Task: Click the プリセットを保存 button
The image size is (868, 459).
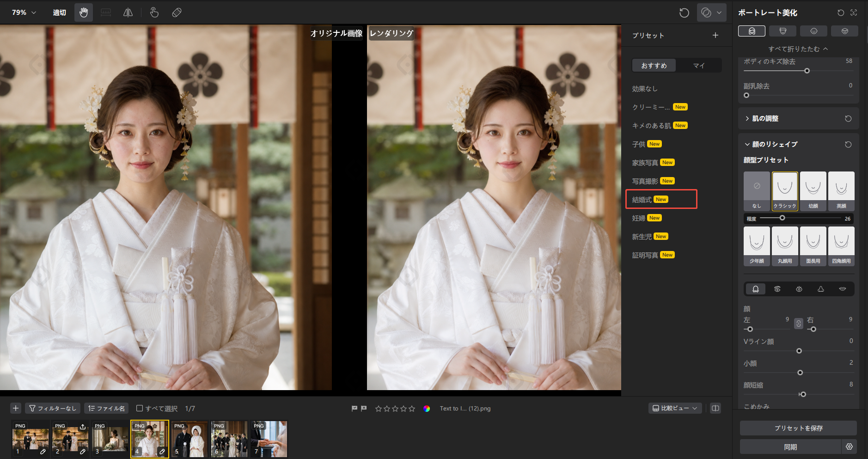Action: (798, 428)
